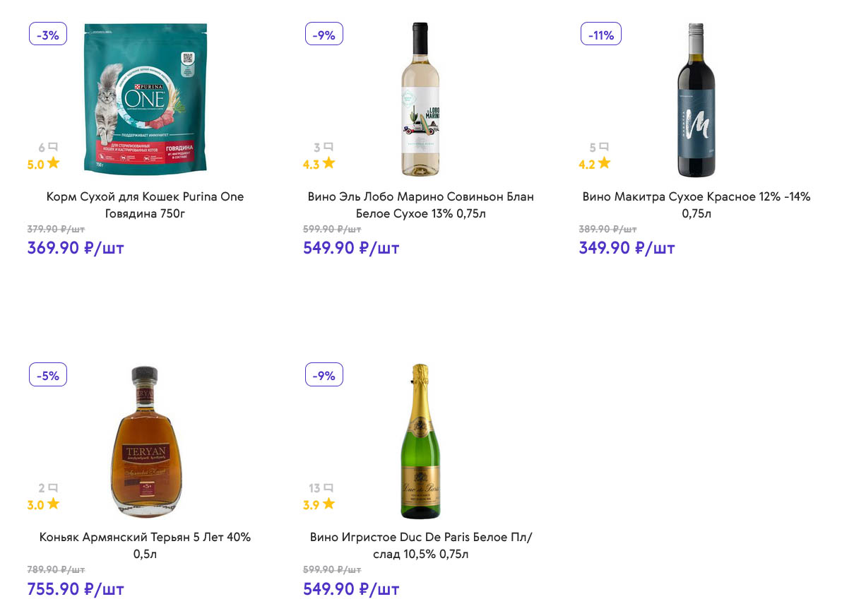Click the 13 reviews comment icon

click(x=328, y=487)
